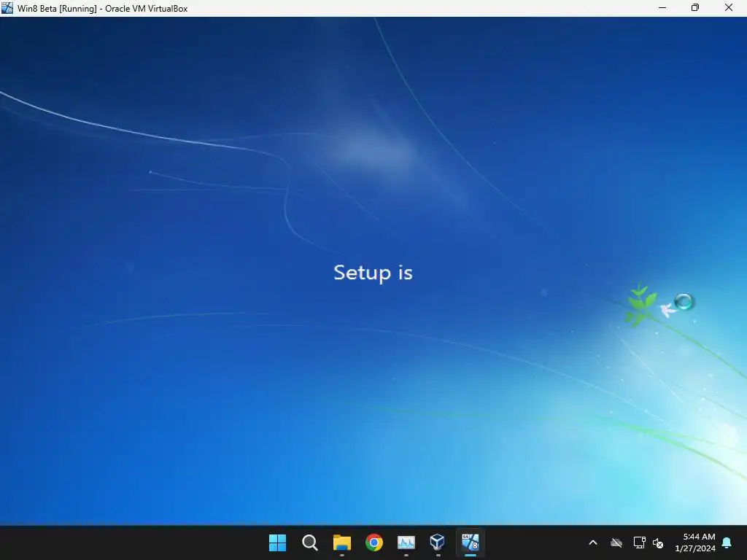This screenshot has height=560, width=747.
Task: Minimize the Win8 Beta VirtualBox window
Action: tap(662, 8)
